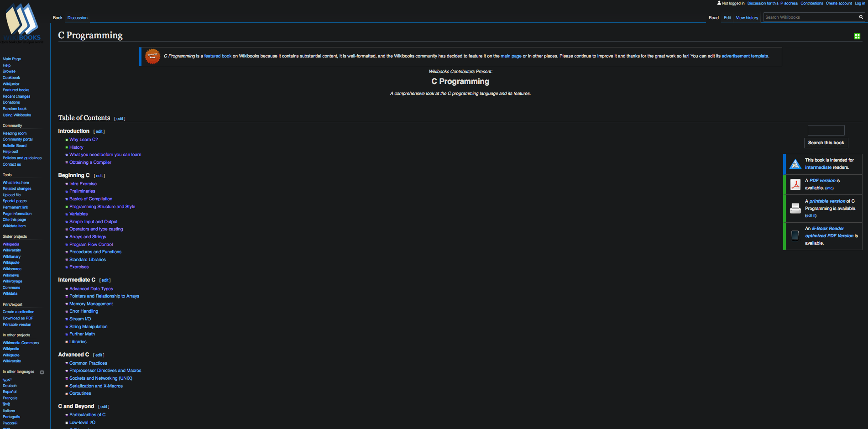The height and width of the screenshot is (429, 868).
Task: Switch to the Discussion tab
Action: pyautogui.click(x=78, y=18)
